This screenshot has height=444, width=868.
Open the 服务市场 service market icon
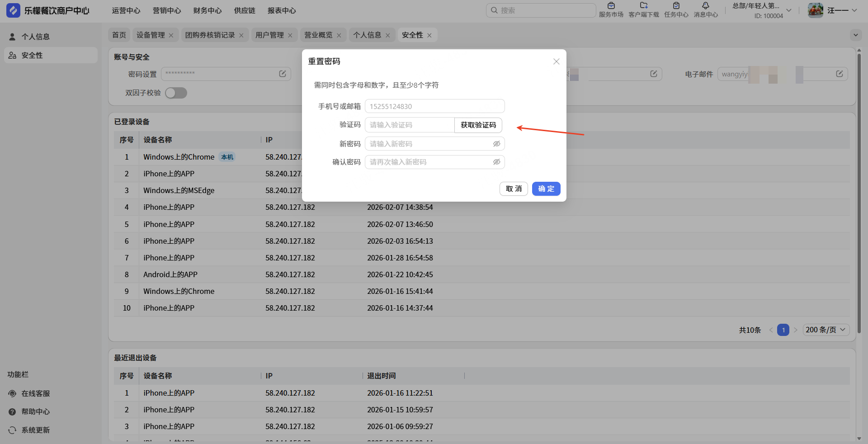click(611, 6)
